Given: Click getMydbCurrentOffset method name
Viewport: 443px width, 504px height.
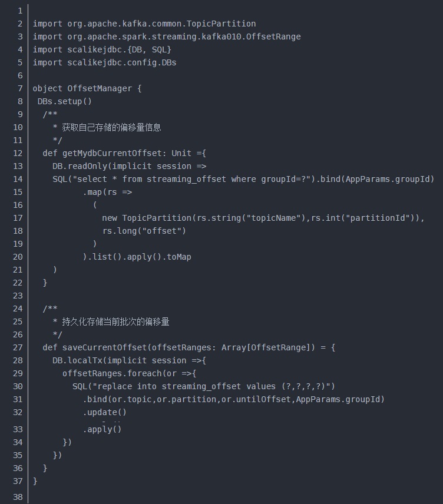Looking at the screenshot, I should pos(112,153).
